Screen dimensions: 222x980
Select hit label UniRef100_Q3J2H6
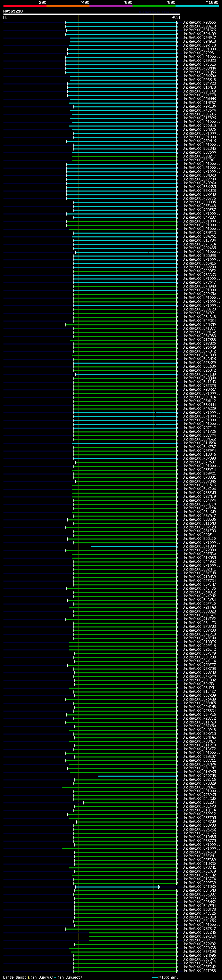tap(199, 932)
